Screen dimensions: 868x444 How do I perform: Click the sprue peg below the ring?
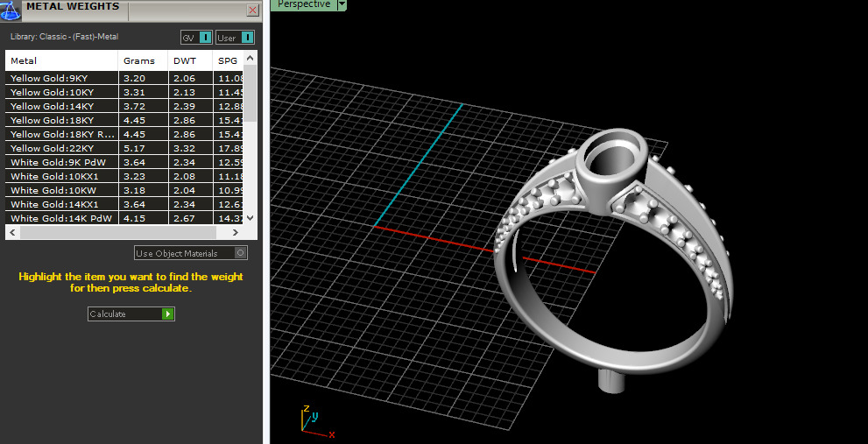tap(613, 381)
